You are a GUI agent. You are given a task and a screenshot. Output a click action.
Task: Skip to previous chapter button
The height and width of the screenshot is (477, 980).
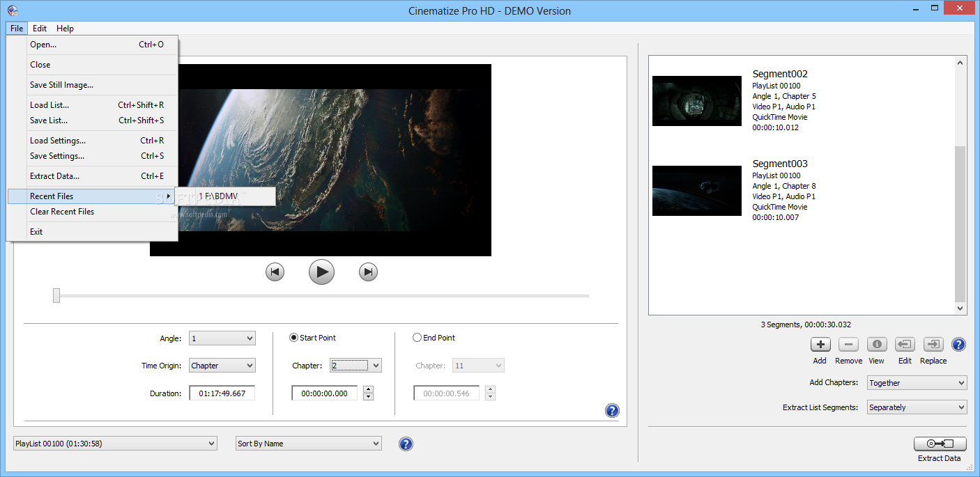point(275,272)
